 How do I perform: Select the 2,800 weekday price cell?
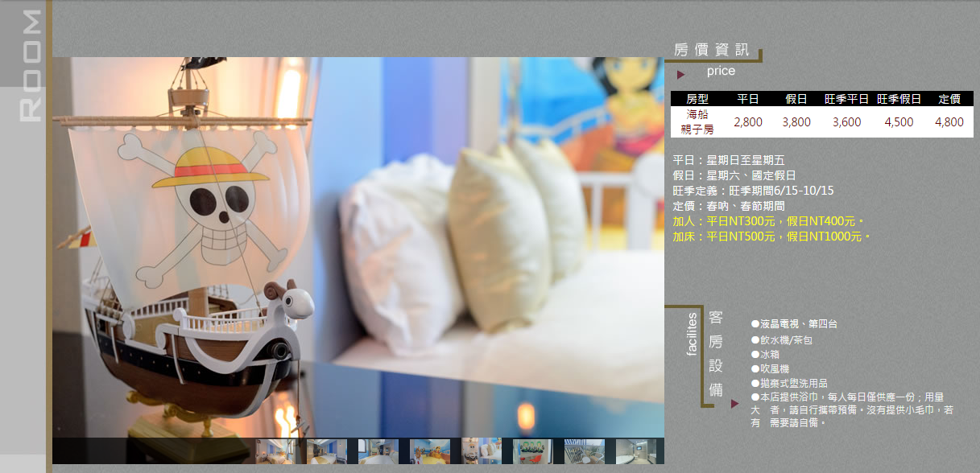tap(747, 122)
